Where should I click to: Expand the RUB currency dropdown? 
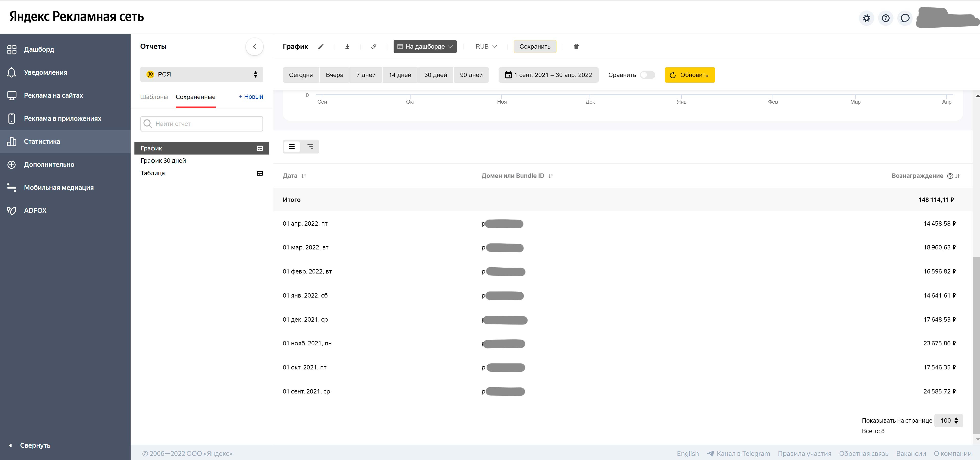click(x=486, y=46)
